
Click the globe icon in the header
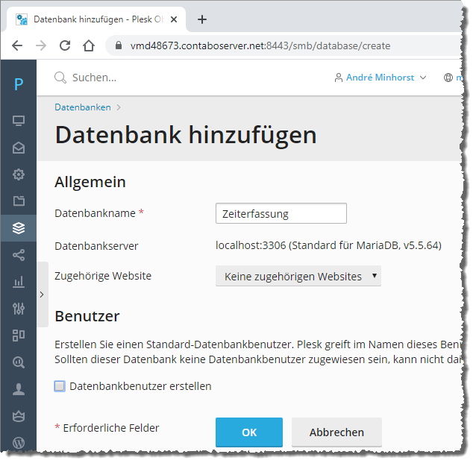click(448, 78)
